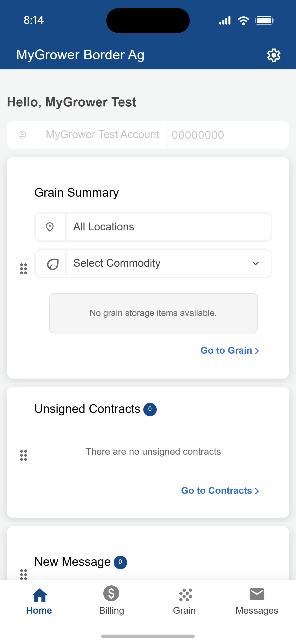Grab the New Message drag handle
The width and height of the screenshot is (296, 644).
[24, 574]
